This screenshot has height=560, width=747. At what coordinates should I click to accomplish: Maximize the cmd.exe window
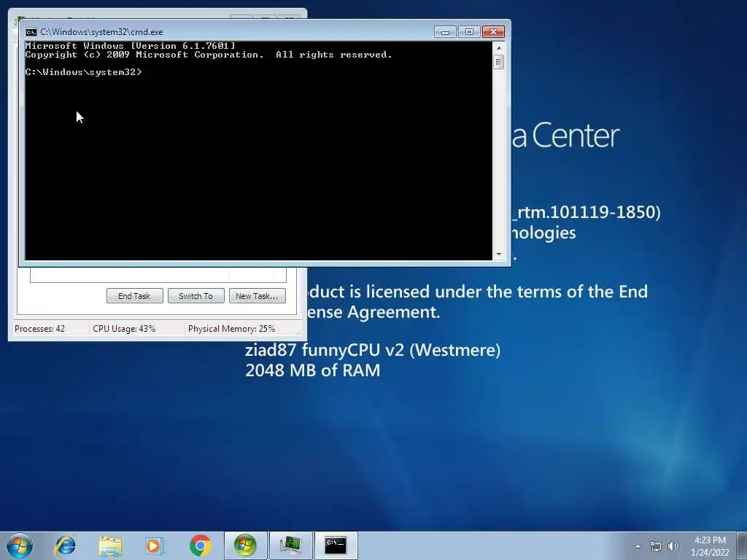[469, 32]
